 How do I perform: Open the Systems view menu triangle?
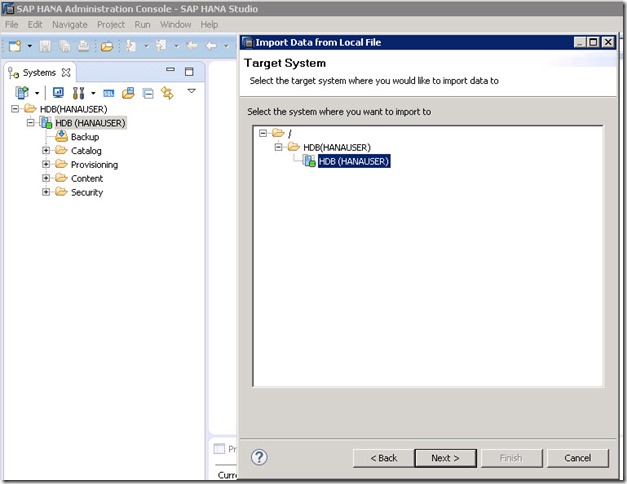point(192,91)
